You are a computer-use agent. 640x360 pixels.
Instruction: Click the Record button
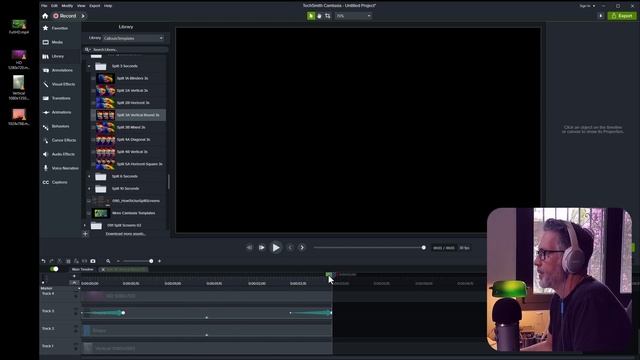tap(65, 16)
